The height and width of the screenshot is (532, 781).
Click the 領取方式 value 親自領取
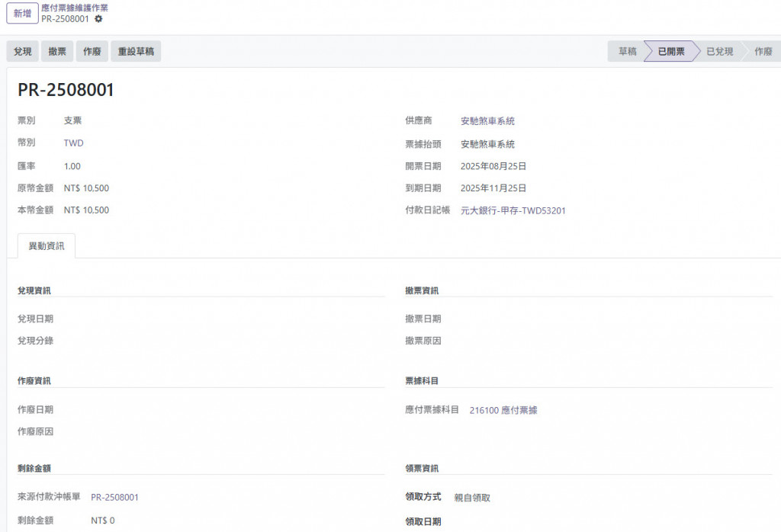472,498
